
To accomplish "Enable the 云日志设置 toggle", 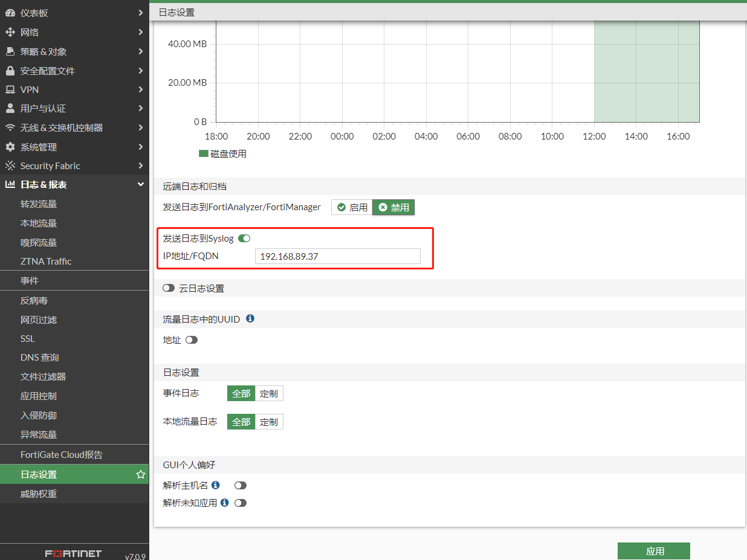I will tap(169, 289).
